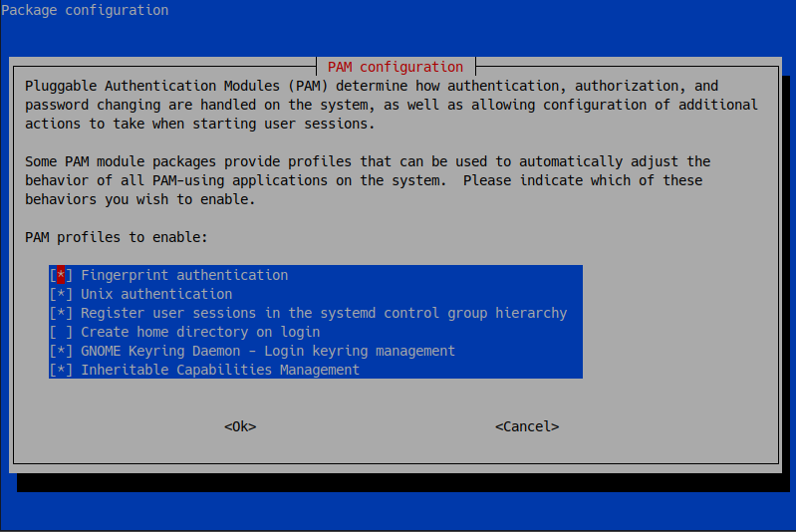Uncheck the Unix authentication checkbox
Viewport: 796px width, 532px height.
tap(61, 294)
